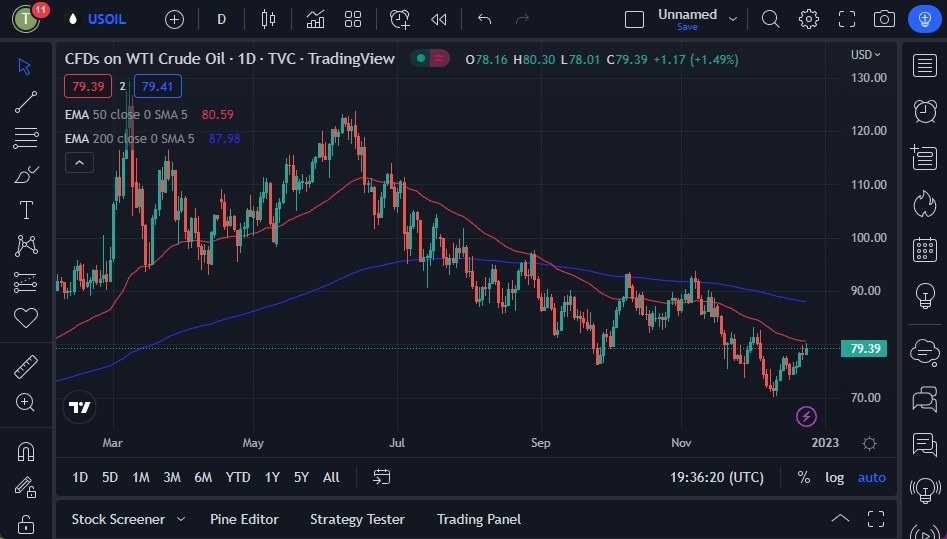947x539 pixels.
Task: Select the Measure ruler tool
Action: coord(25,367)
